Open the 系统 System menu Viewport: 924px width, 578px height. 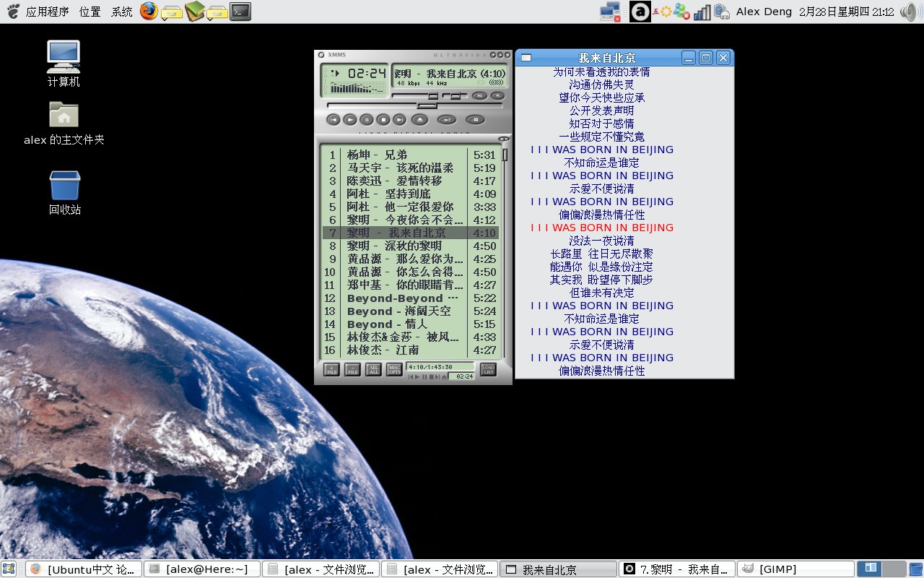(122, 12)
